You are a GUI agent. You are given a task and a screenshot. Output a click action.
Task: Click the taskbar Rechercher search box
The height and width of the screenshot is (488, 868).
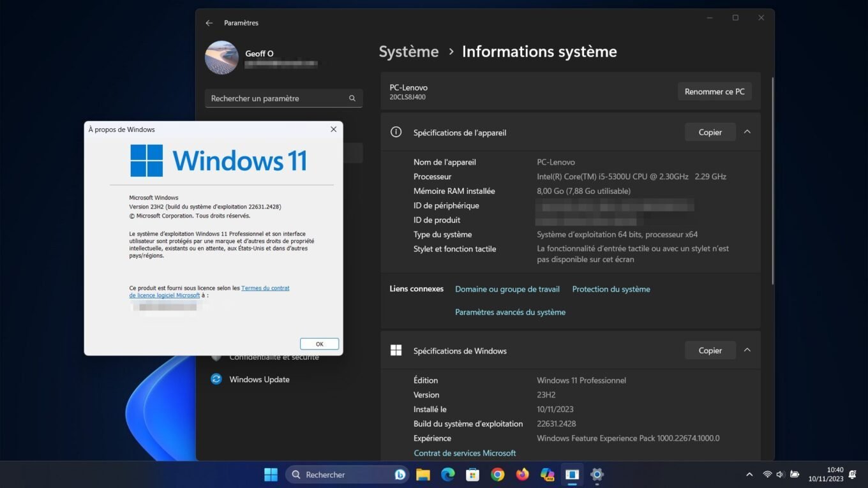tap(347, 475)
